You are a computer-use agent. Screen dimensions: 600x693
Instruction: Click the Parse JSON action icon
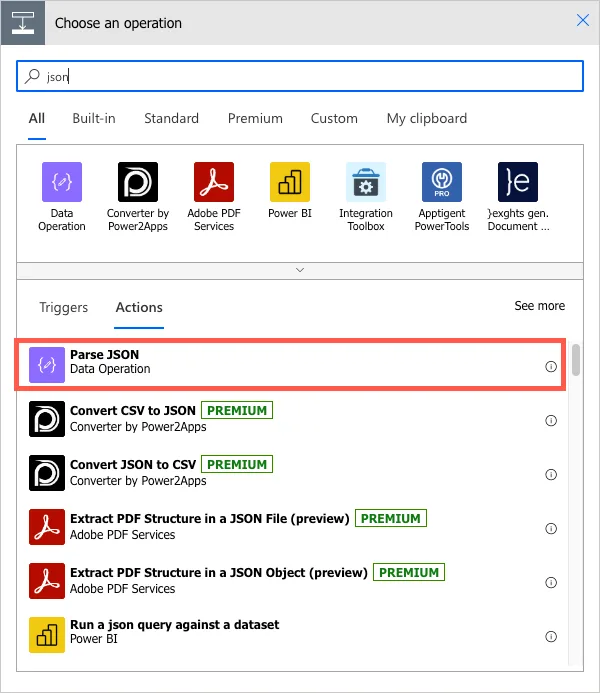point(47,365)
